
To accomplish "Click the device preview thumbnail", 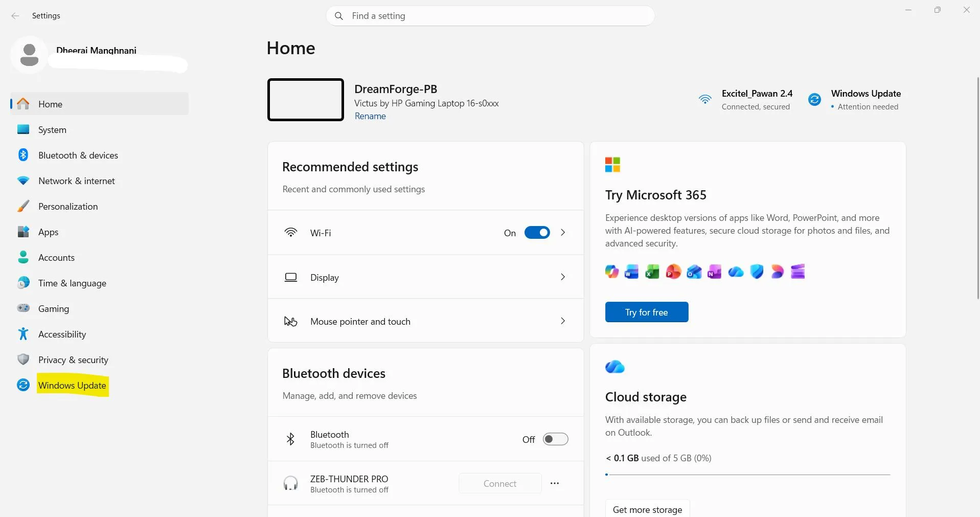I will pyautogui.click(x=306, y=100).
